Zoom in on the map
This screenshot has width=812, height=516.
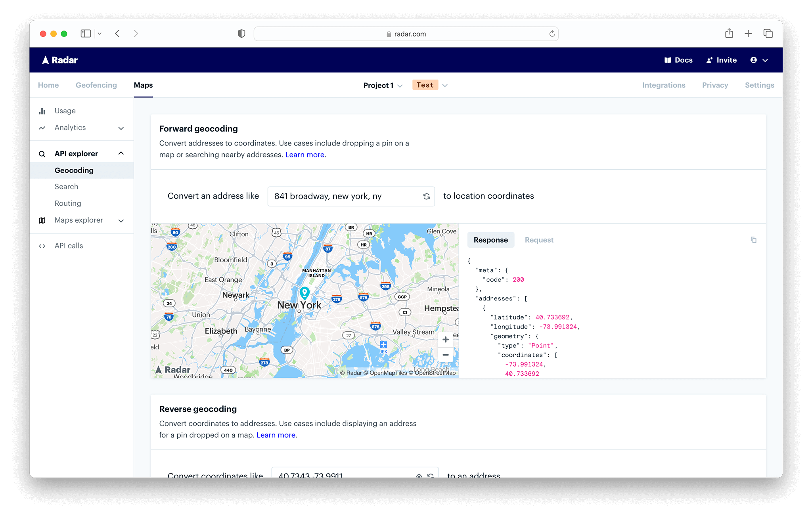[446, 340]
